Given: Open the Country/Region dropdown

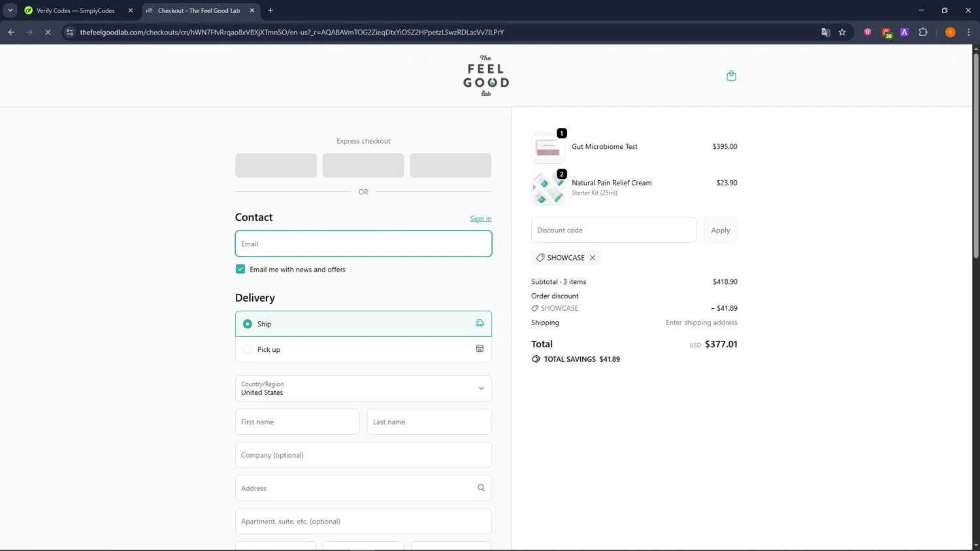Looking at the screenshot, I should pyautogui.click(x=363, y=388).
